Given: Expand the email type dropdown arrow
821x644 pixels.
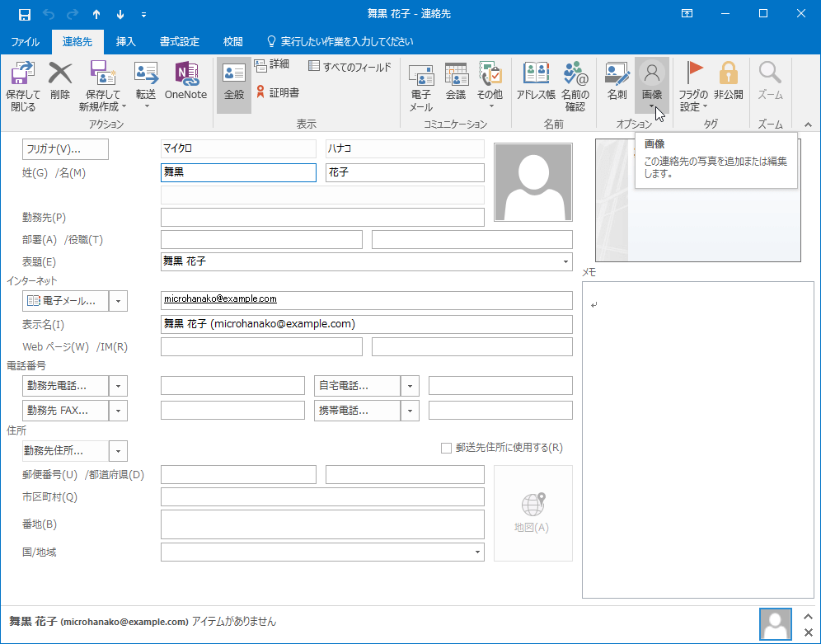Looking at the screenshot, I should point(118,301).
